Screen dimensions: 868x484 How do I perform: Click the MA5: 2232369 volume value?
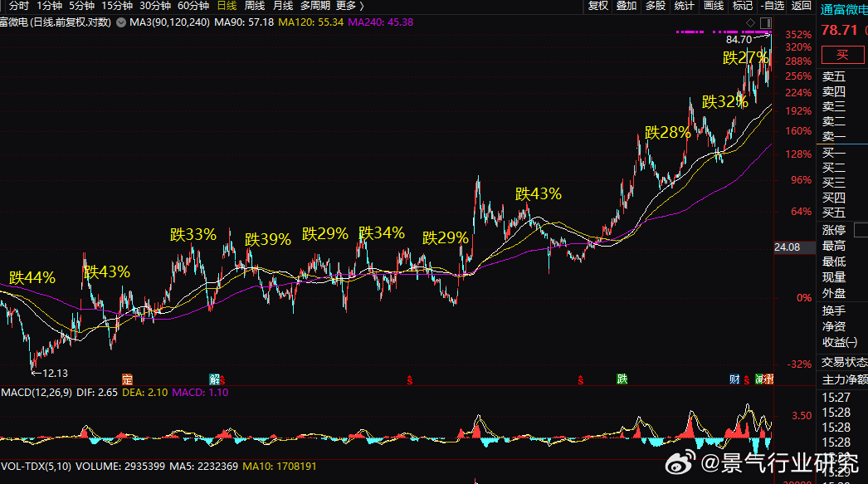click(x=203, y=467)
